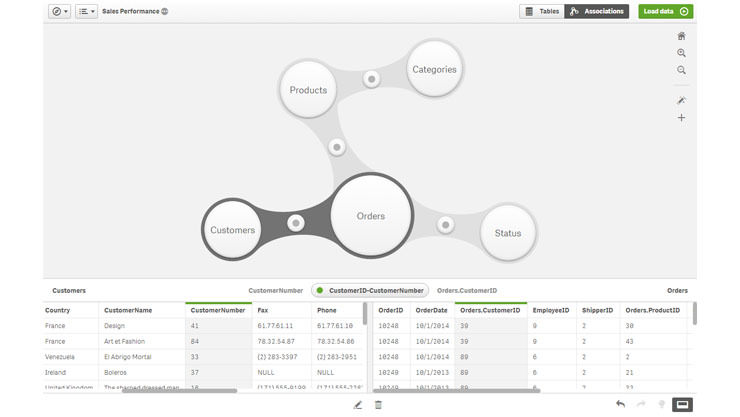Click the redo arrow icon
Image resolution: width=740 pixels, height=417 pixels.
641,404
